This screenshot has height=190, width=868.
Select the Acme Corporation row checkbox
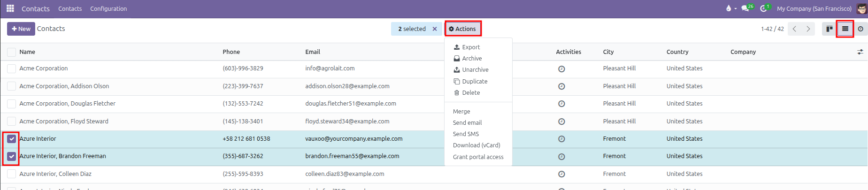coord(11,68)
